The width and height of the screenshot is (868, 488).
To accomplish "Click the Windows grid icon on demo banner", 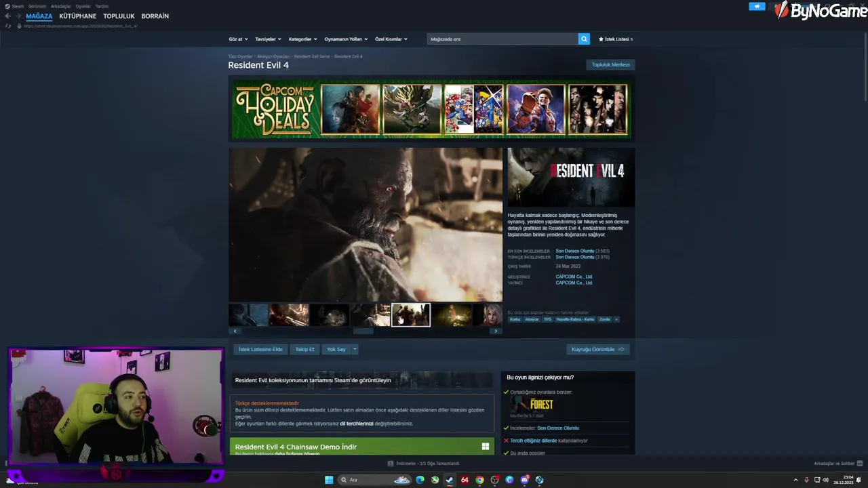I will [486, 447].
